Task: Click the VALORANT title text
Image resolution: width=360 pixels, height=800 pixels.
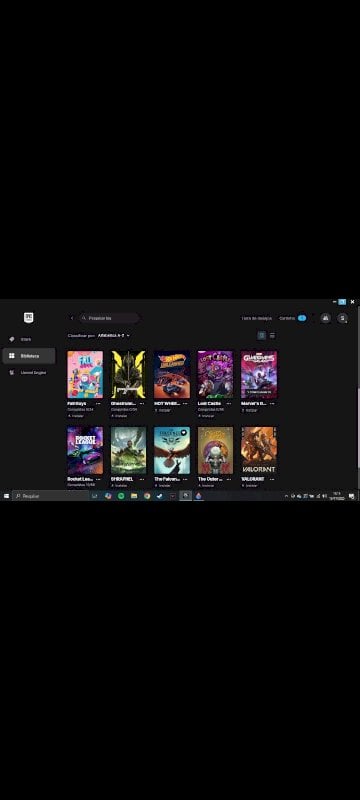Action: [252, 480]
